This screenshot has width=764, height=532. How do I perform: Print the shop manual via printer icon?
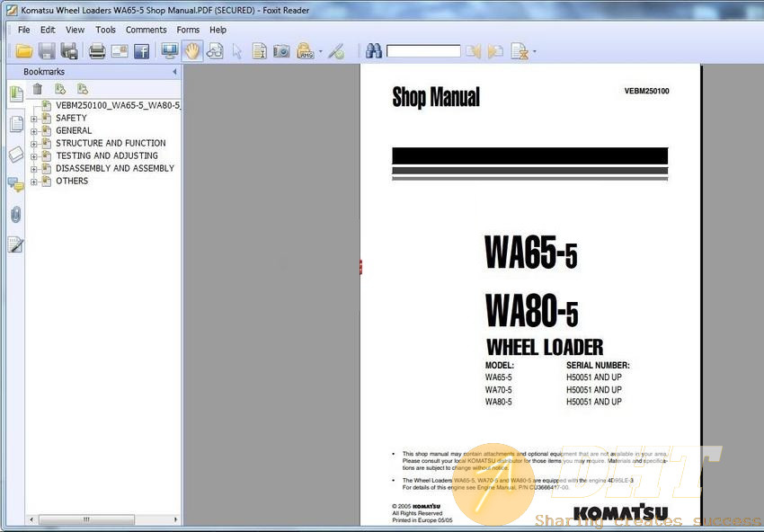tap(97, 50)
